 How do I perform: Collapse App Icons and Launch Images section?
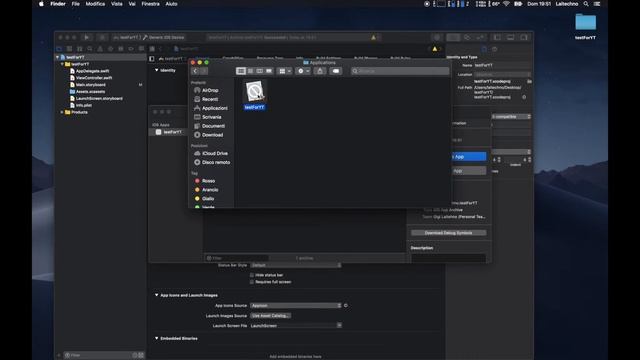tap(156, 295)
